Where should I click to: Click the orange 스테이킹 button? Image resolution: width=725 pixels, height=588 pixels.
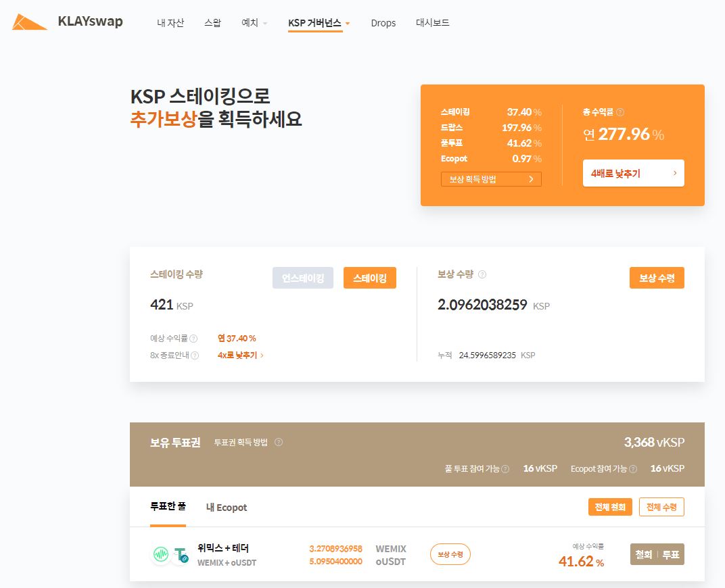(x=370, y=278)
